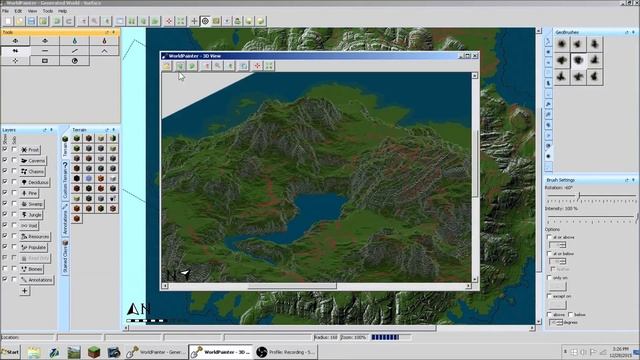Toggle Solo checkbox for Jungle layer
Image resolution: width=640 pixels, height=360 pixels.
tap(14, 215)
